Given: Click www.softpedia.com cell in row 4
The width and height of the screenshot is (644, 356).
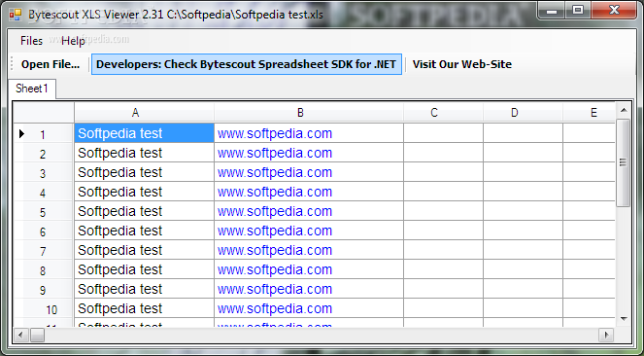Looking at the screenshot, I should coord(309,192).
